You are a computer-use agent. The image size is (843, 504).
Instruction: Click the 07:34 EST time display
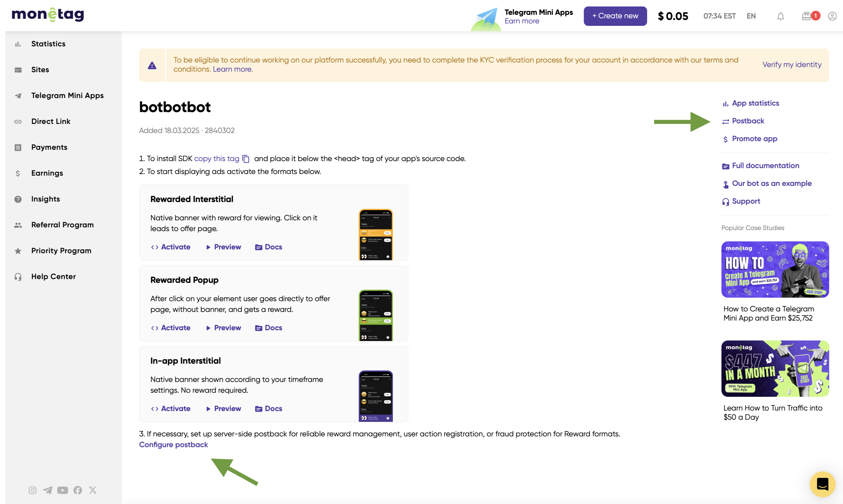pos(719,16)
